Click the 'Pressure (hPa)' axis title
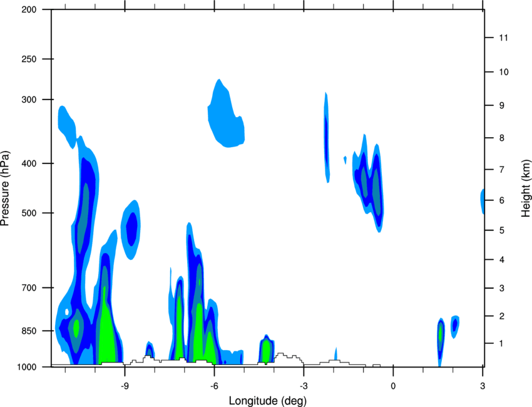Screen dimensions: 532x407 (5, 188)
